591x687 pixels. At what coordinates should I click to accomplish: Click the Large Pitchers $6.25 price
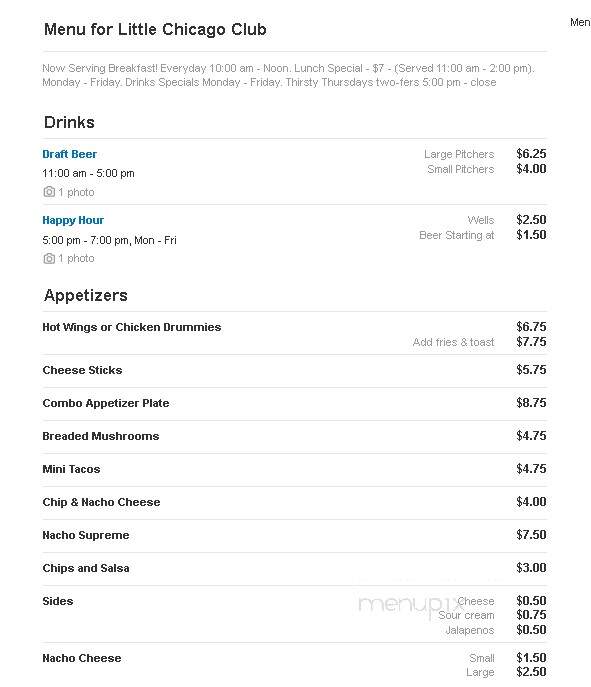pos(531,154)
